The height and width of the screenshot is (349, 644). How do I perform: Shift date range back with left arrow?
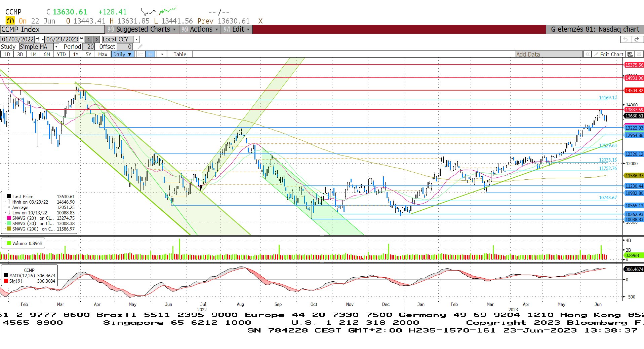coord(88,39)
